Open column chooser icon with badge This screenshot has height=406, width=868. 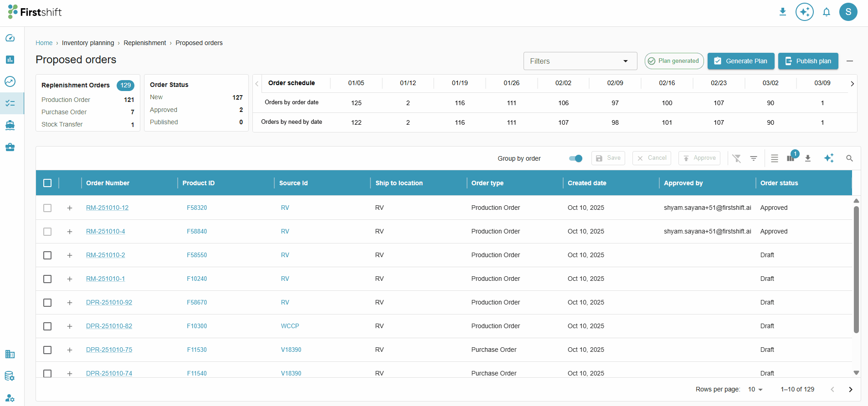coord(791,158)
